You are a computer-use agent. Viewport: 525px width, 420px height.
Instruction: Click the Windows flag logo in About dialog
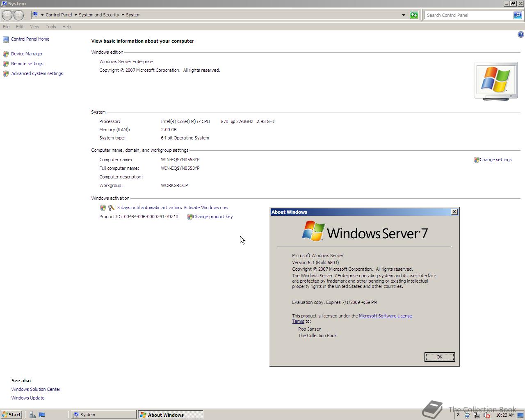(x=313, y=231)
